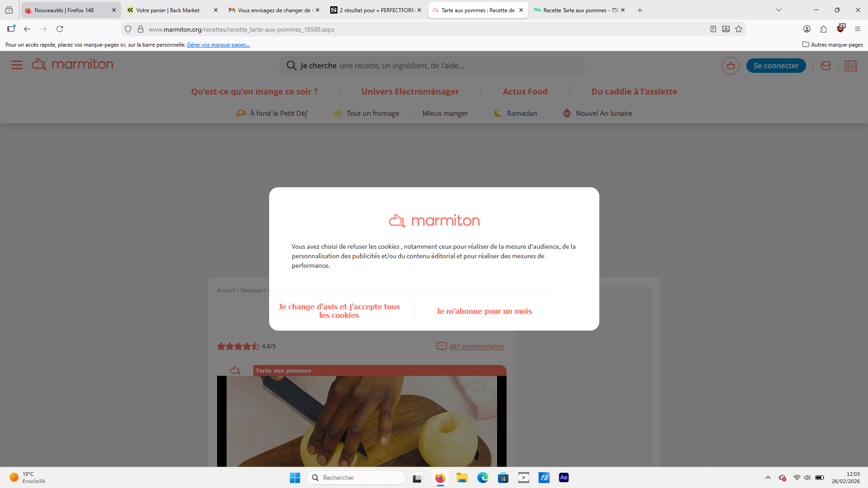
Task: Open Firefox account profile icon
Action: 807,29
